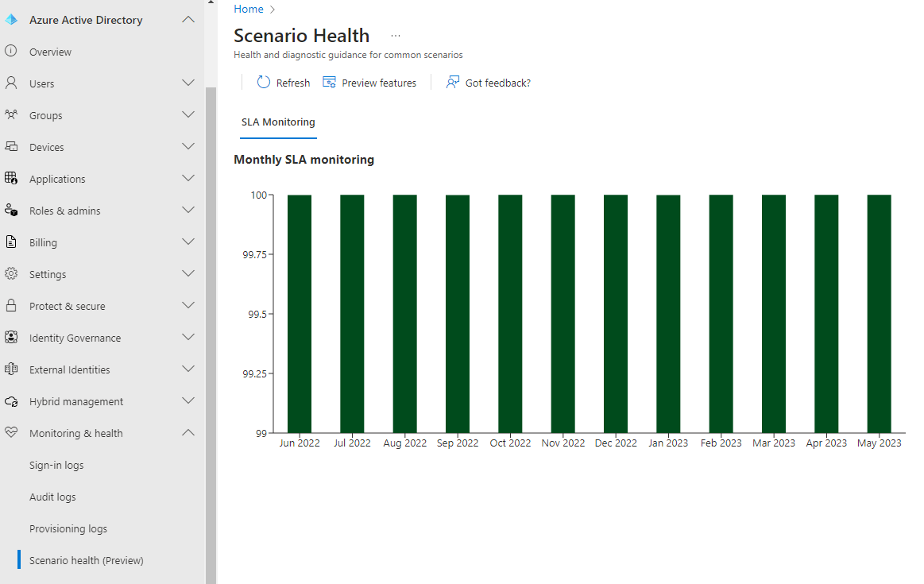924x584 pixels.
Task: Click the sidebar scroll up arrow
Action: click(x=211, y=2)
